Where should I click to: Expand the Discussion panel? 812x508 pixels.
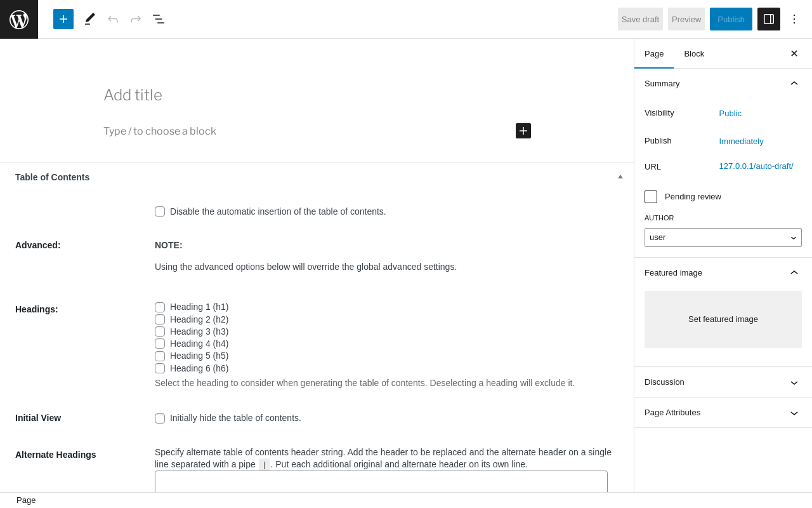(723, 382)
